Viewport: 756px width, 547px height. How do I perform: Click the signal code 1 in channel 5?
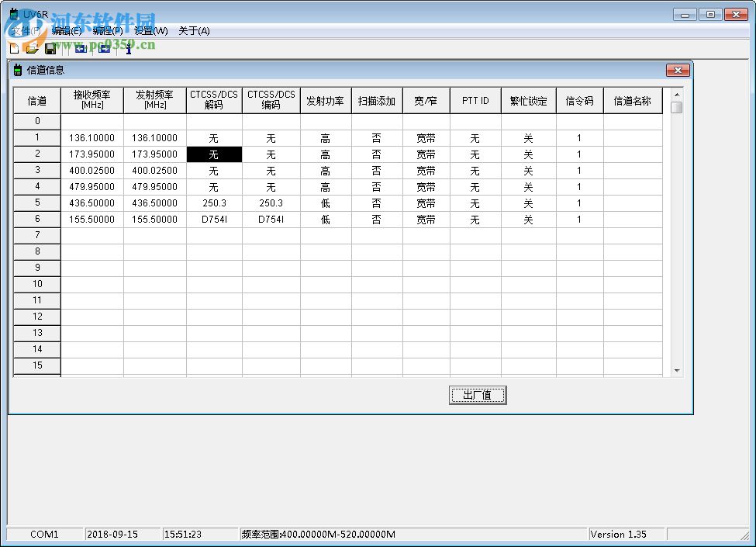(579, 203)
